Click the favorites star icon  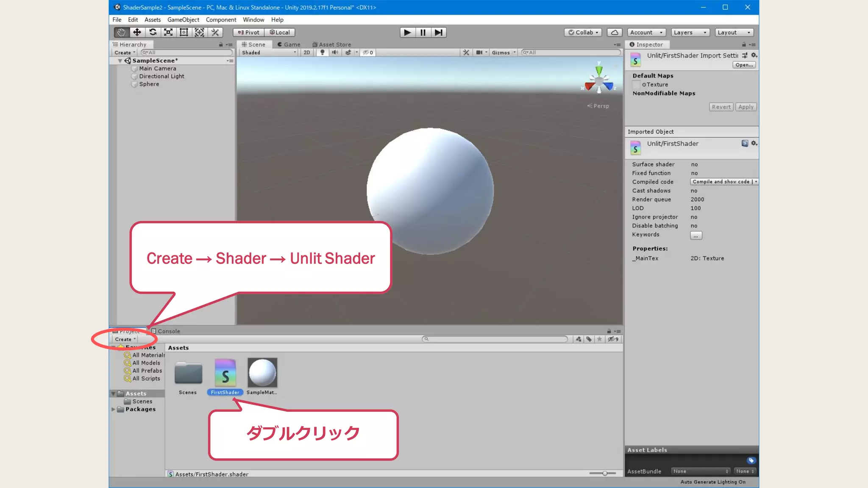coord(599,339)
